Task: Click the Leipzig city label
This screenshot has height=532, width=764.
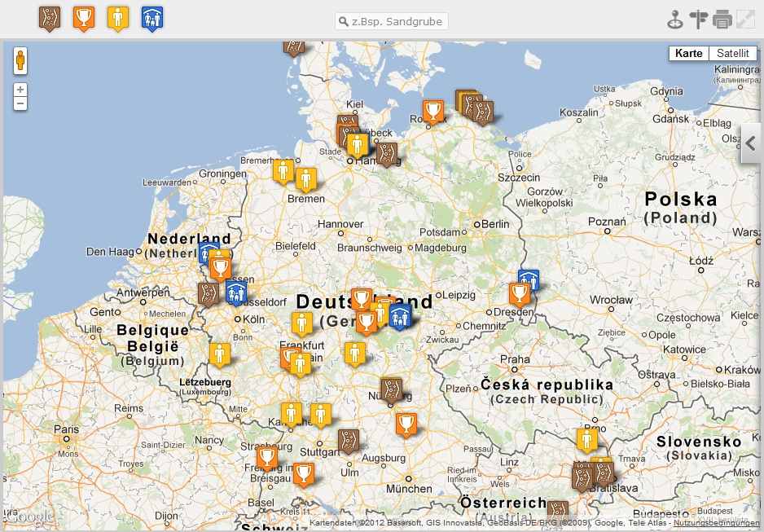Action: 459,295
